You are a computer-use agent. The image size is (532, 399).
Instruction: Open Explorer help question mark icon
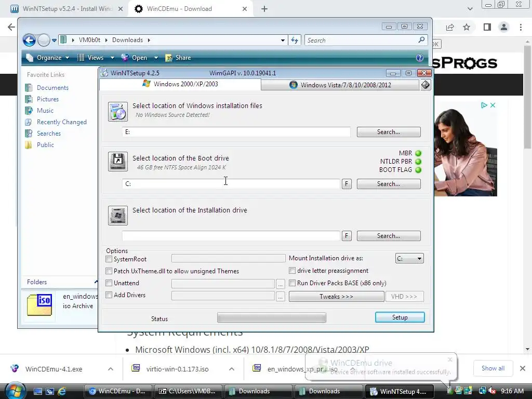(x=420, y=58)
